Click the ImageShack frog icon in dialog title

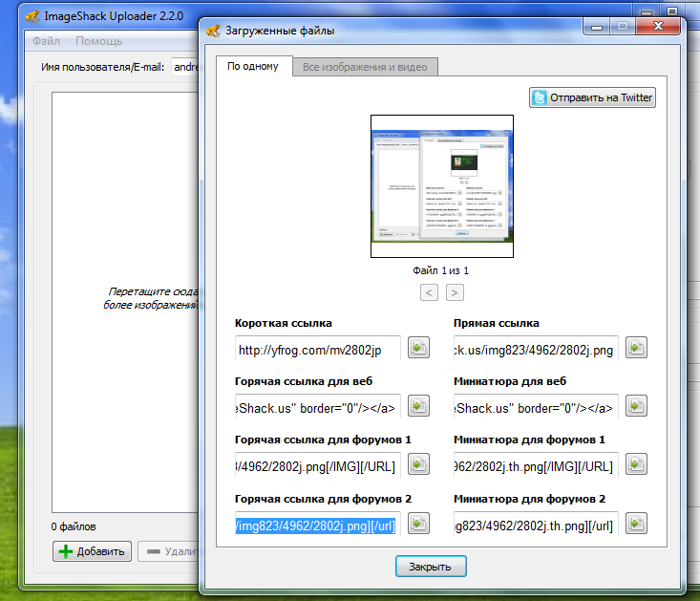coord(213,31)
